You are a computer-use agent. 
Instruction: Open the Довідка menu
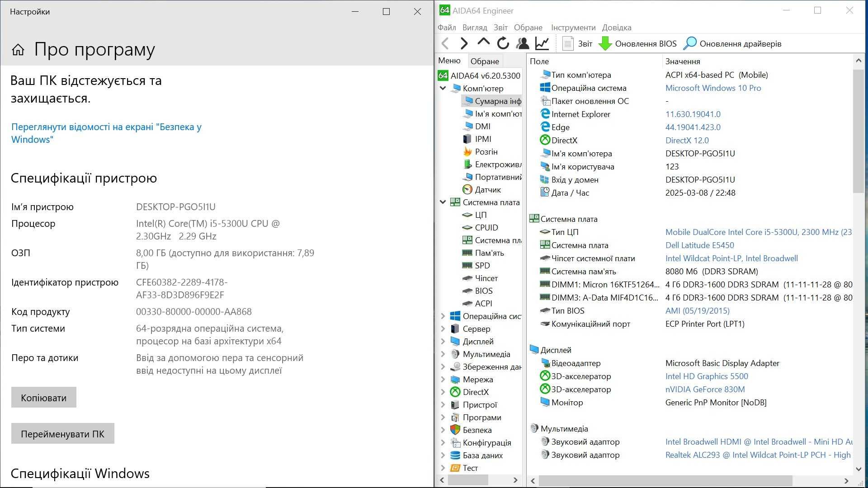[x=617, y=28]
